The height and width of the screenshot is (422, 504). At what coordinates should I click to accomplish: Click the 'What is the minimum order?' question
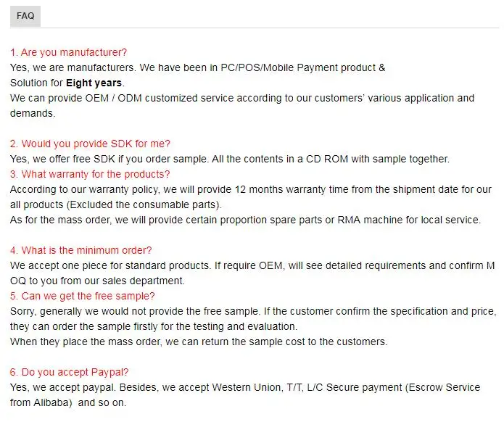pos(80,250)
